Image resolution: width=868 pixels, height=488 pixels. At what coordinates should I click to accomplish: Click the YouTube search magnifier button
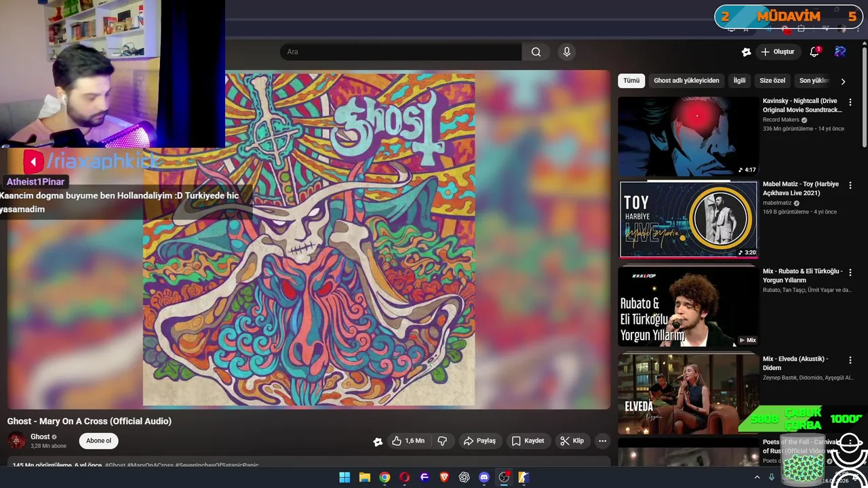[536, 52]
